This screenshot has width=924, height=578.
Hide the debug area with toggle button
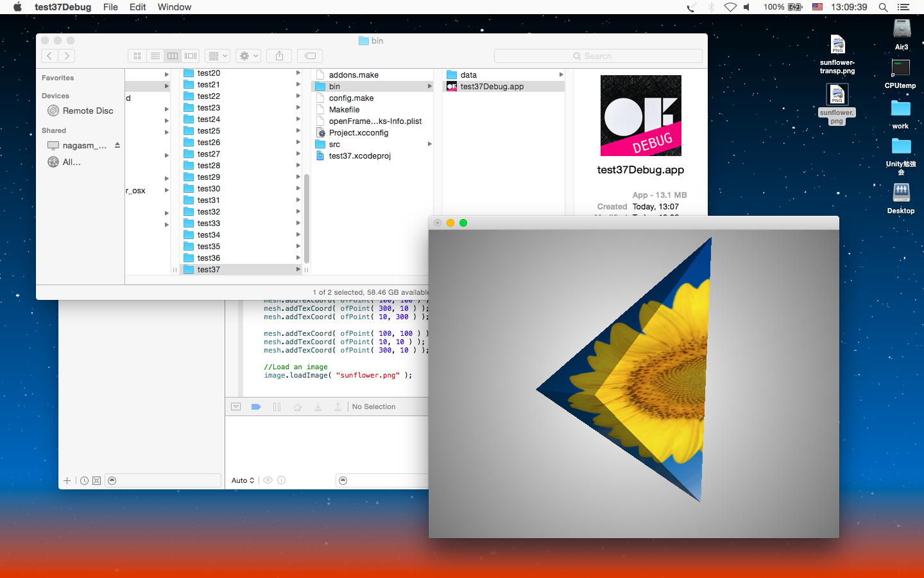tap(235, 407)
